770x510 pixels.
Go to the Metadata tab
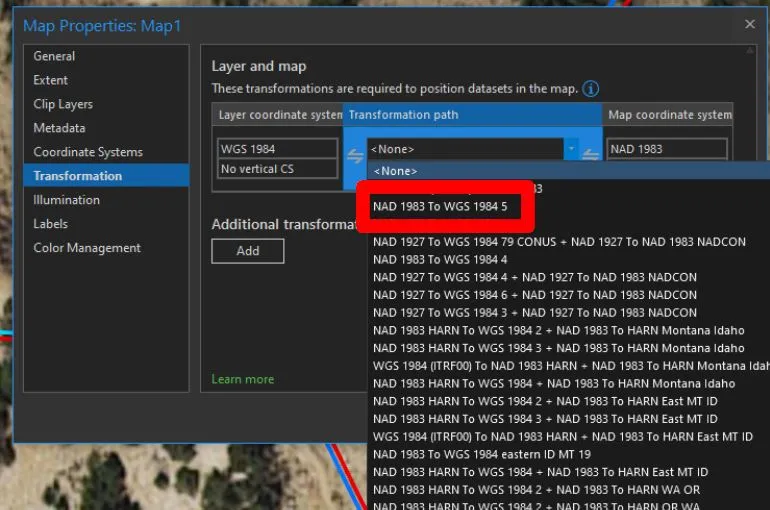tap(59, 128)
